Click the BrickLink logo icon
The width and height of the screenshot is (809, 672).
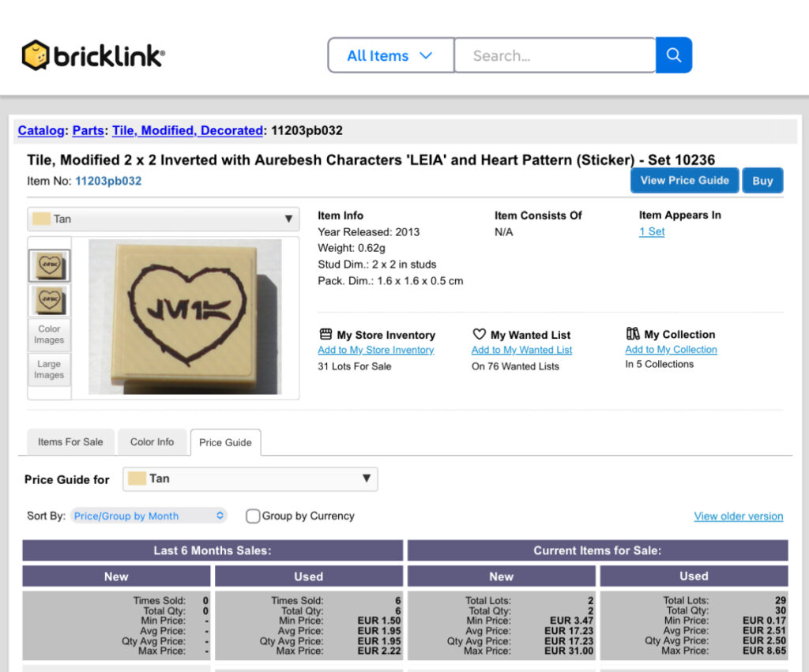[x=36, y=55]
